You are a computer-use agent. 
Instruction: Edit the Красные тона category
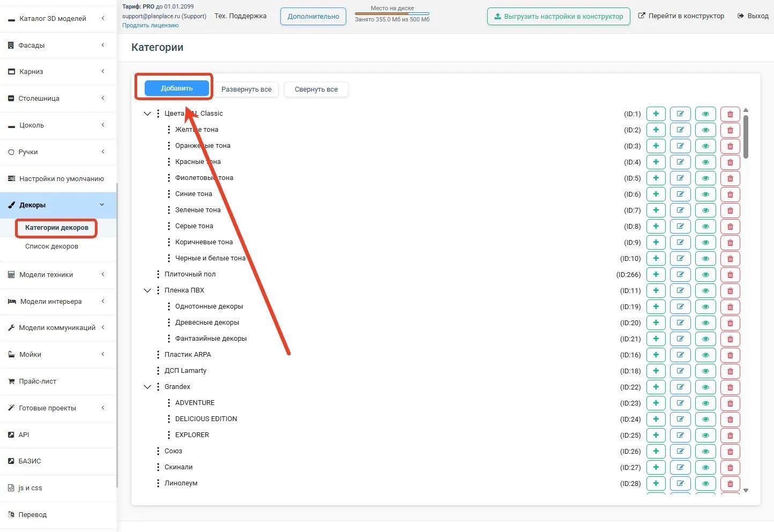(x=680, y=162)
